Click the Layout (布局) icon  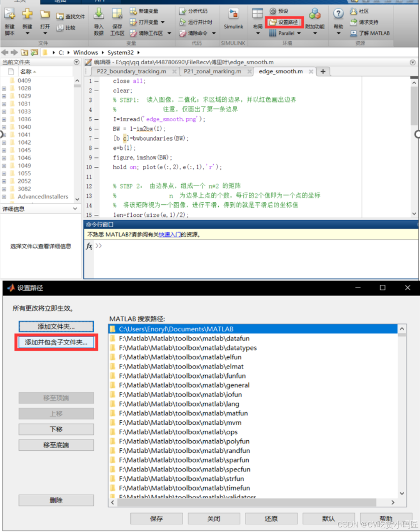coord(257,14)
